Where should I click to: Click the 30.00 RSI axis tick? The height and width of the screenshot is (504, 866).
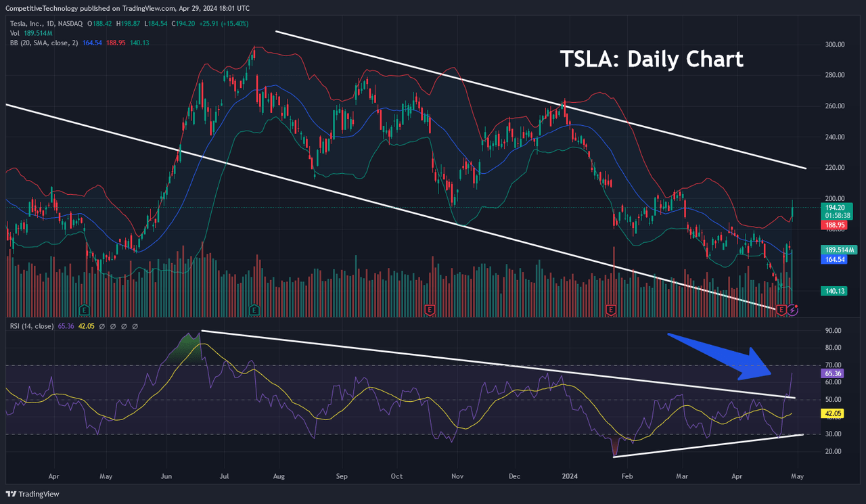click(834, 434)
